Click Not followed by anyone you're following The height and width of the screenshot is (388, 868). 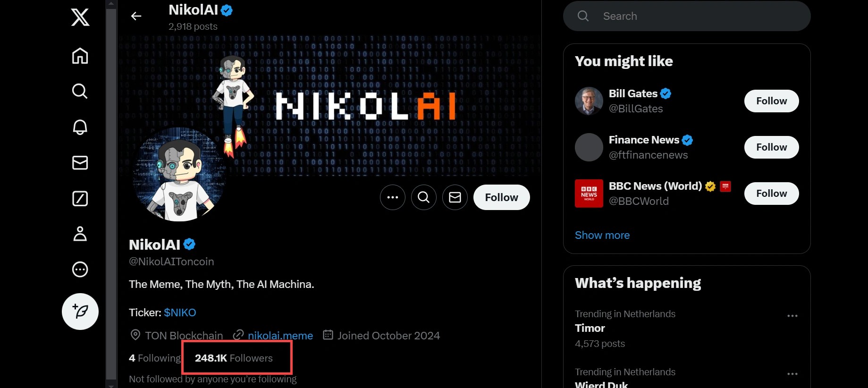click(x=213, y=379)
